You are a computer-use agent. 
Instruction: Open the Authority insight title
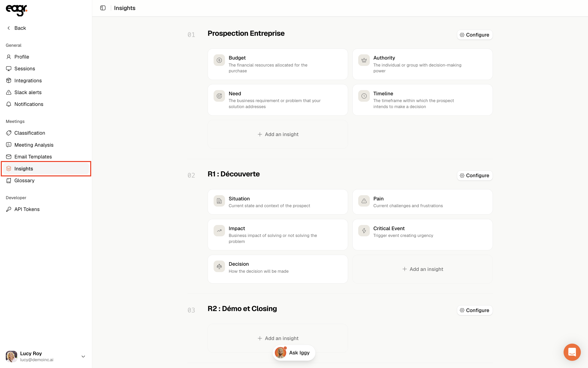pyautogui.click(x=384, y=58)
